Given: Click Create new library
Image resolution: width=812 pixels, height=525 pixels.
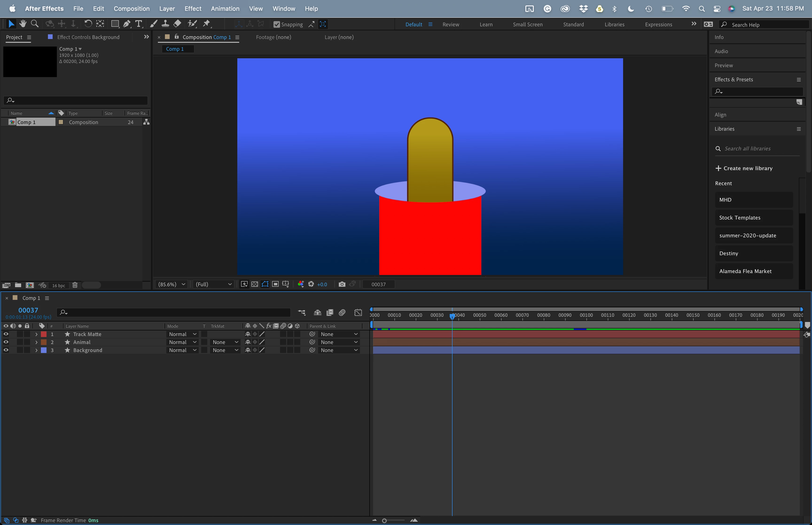Looking at the screenshot, I should pos(744,168).
